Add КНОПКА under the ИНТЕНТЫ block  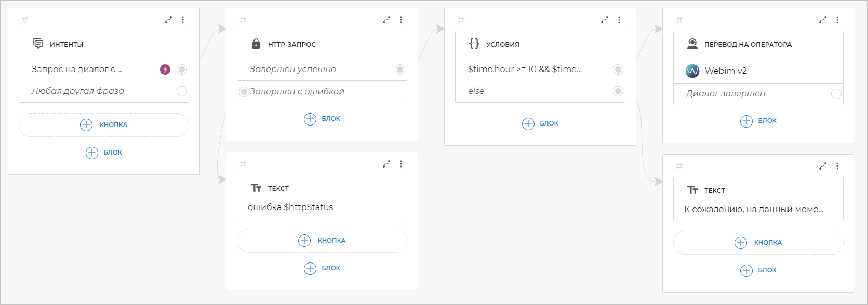(x=104, y=125)
